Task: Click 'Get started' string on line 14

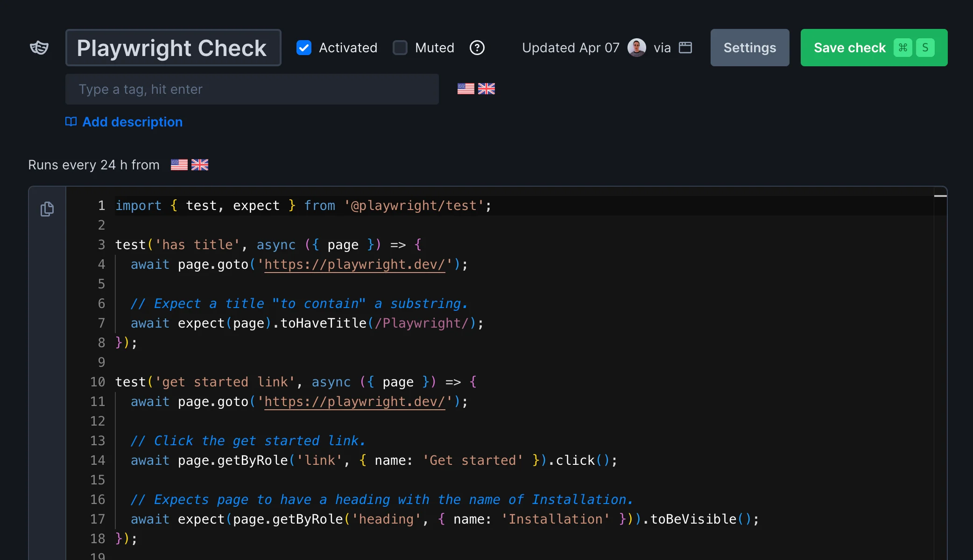Action: [472, 461]
